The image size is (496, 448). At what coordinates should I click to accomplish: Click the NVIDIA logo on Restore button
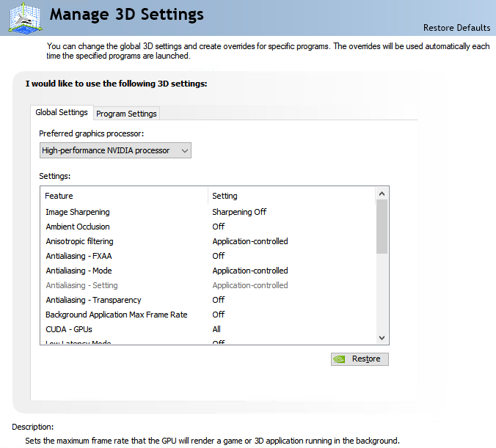coord(340,359)
